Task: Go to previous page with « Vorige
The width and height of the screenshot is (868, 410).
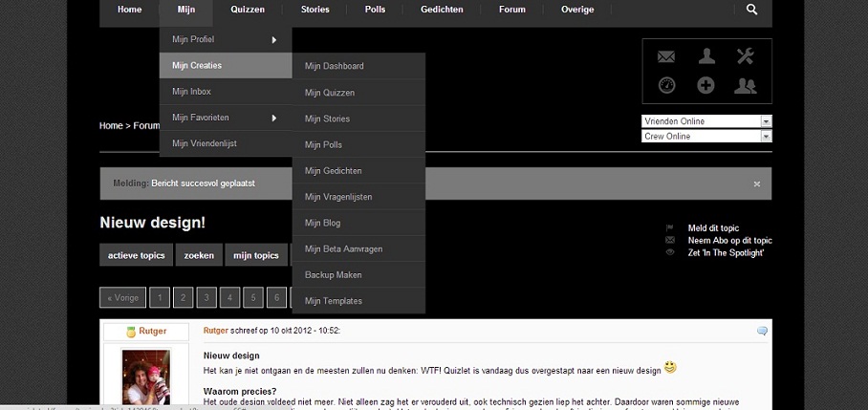Action: 123,297
